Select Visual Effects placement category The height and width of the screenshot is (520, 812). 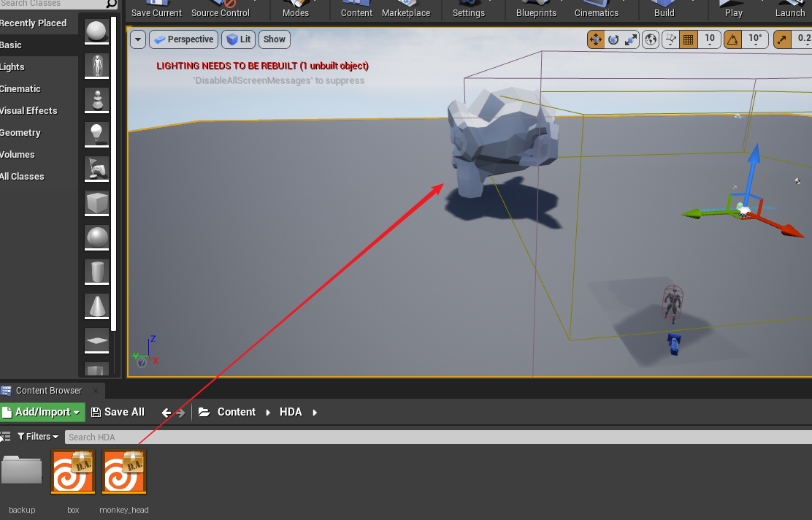click(x=39, y=110)
